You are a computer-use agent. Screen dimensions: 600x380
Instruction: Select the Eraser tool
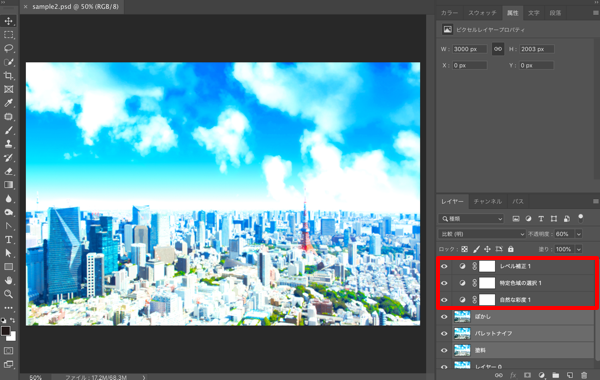point(8,171)
